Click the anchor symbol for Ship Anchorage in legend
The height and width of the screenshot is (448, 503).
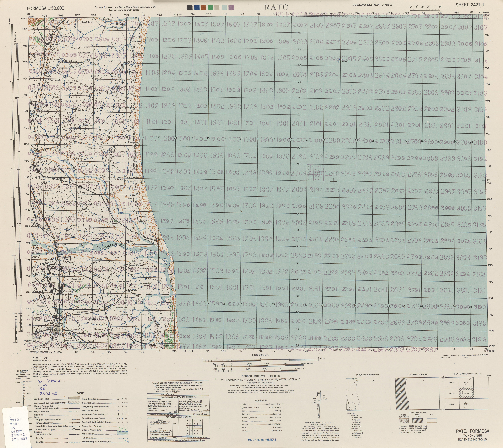pyautogui.click(x=118, y=414)
